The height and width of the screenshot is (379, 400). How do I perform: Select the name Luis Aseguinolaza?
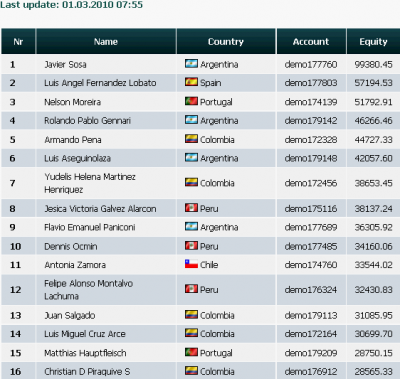pos(77,158)
